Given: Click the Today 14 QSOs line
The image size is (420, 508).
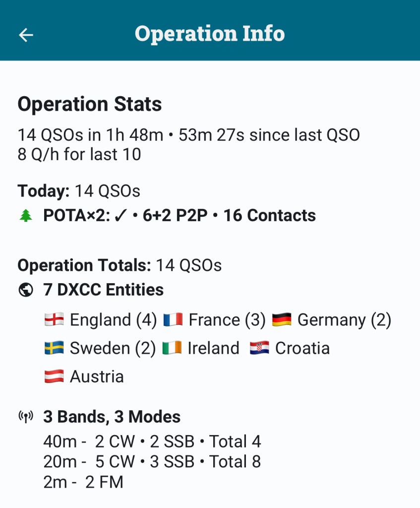Looking at the screenshot, I should 79,191.
